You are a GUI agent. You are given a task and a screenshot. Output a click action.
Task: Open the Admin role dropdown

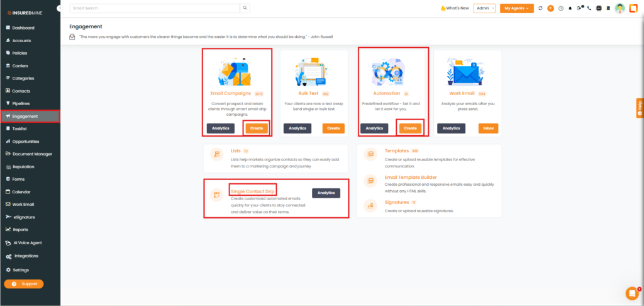point(484,8)
